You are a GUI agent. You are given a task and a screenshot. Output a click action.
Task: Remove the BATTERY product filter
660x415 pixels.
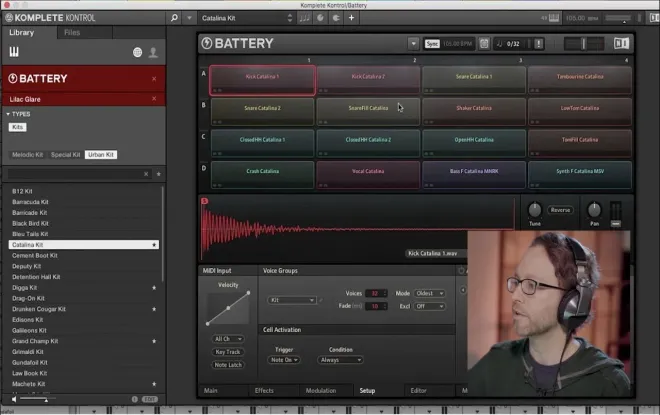(x=154, y=79)
